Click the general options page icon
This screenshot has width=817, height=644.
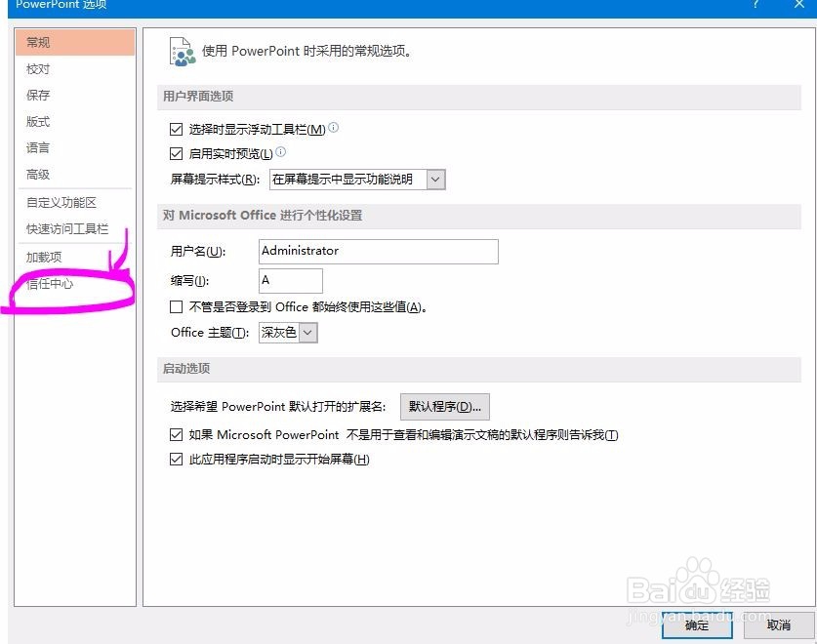(183, 52)
